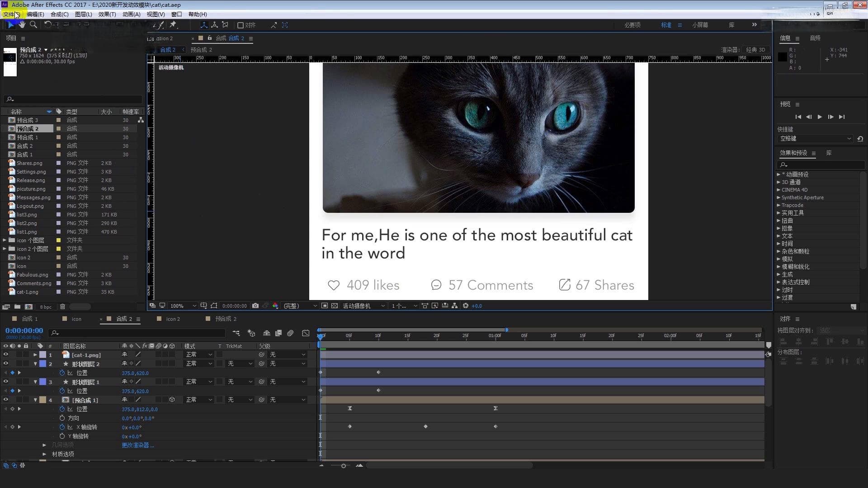This screenshot has height=488, width=868.
Task: Open composition mini-flowchart in timeline
Action: pyautogui.click(x=236, y=333)
